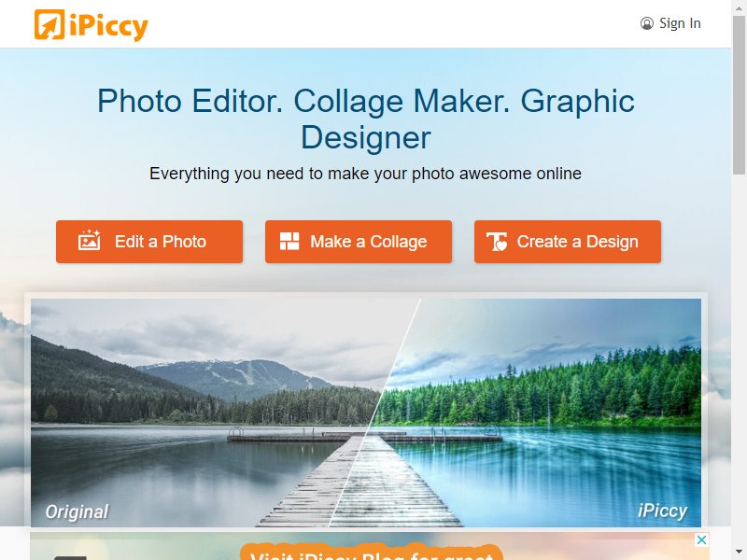
Task: Click the vivid edited side of the photo
Action: [548, 410]
